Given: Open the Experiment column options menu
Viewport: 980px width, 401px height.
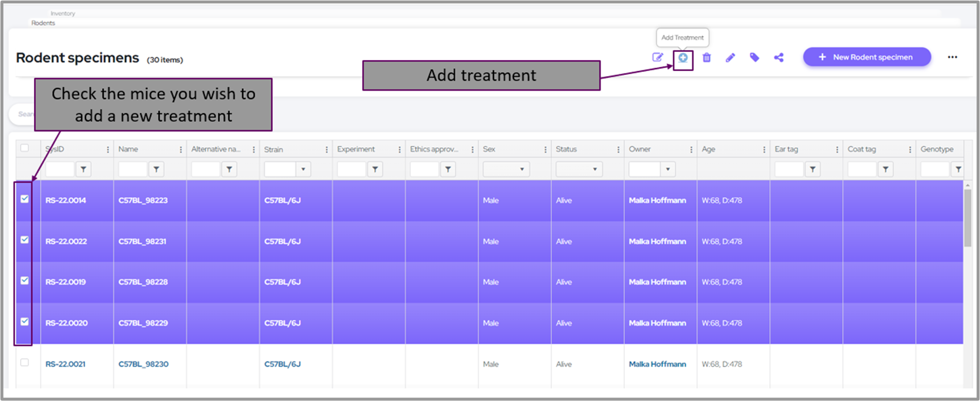Looking at the screenshot, I should pos(399,150).
